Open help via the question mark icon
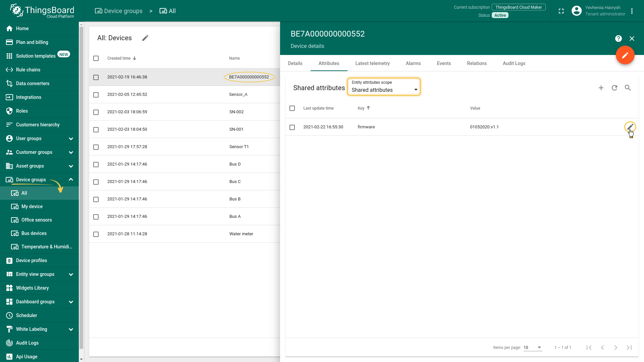The height and width of the screenshot is (362, 644). pyautogui.click(x=619, y=39)
